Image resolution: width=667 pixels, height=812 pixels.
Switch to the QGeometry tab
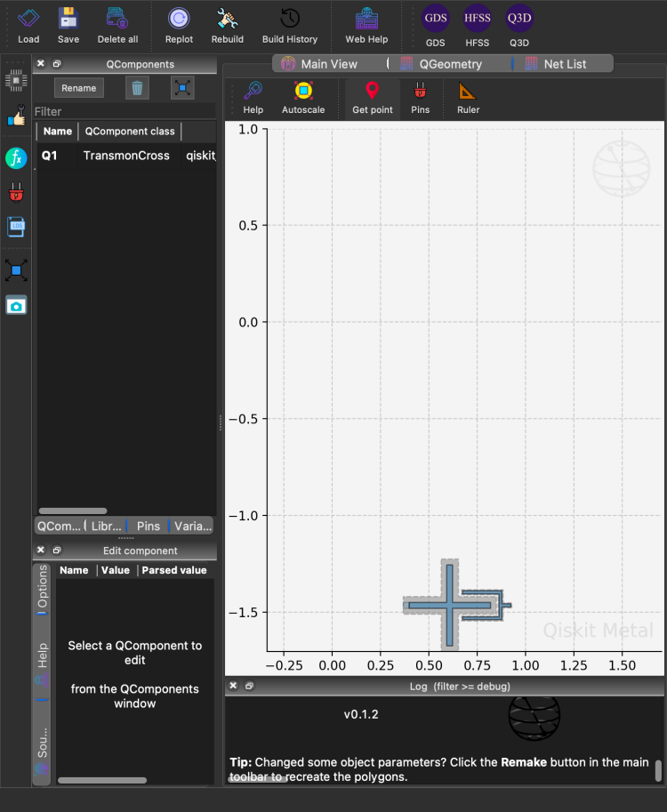coord(450,64)
